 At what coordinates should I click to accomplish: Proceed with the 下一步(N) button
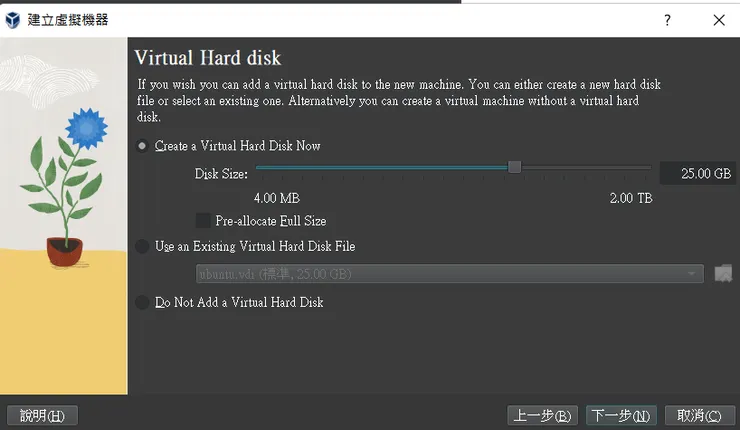coord(621,415)
